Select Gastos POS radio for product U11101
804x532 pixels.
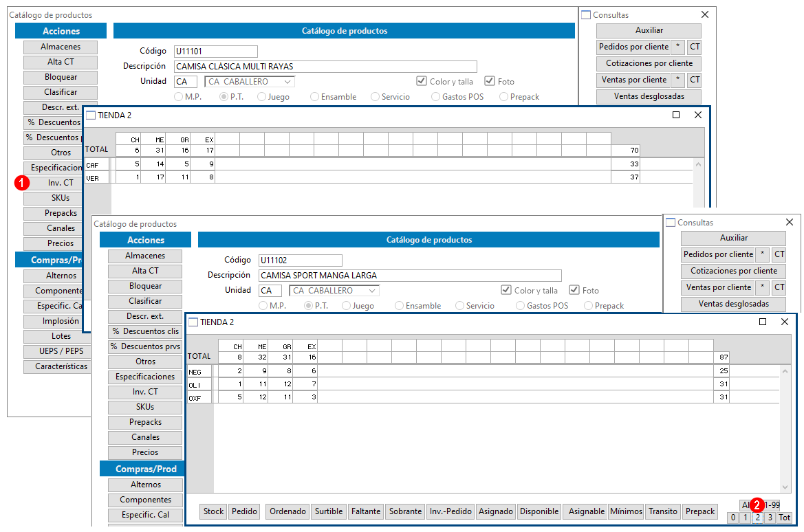tap(436, 96)
